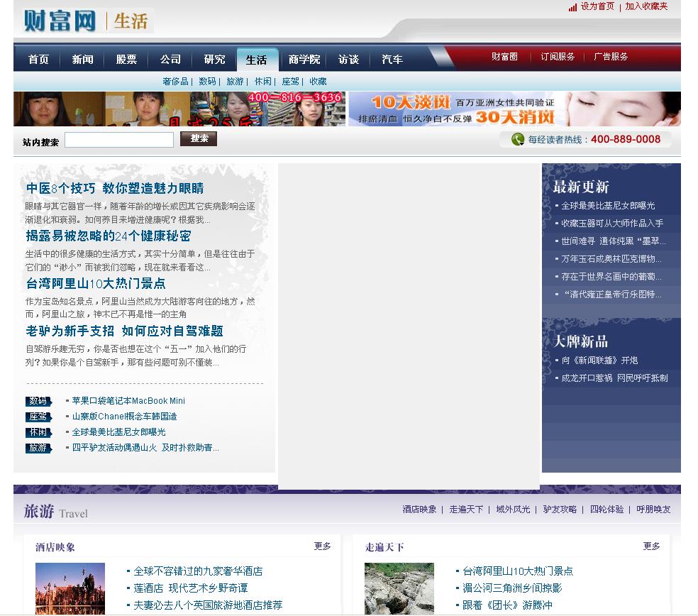The image size is (698, 616).
Task: Open 成龙开口惹祸 网民呼吁抵制 link
Action: (615, 378)
